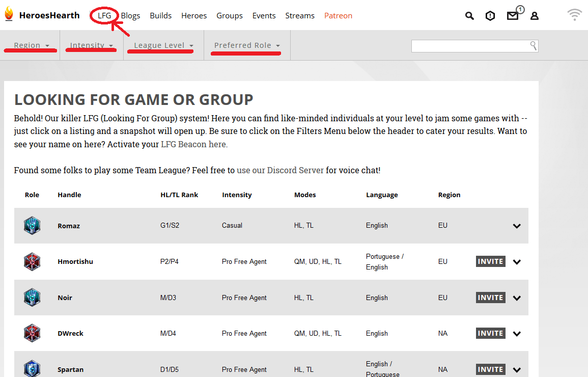The image size is (588, 377).
Task: Expand DWreck's listing chevron
Action: (517, 334)
